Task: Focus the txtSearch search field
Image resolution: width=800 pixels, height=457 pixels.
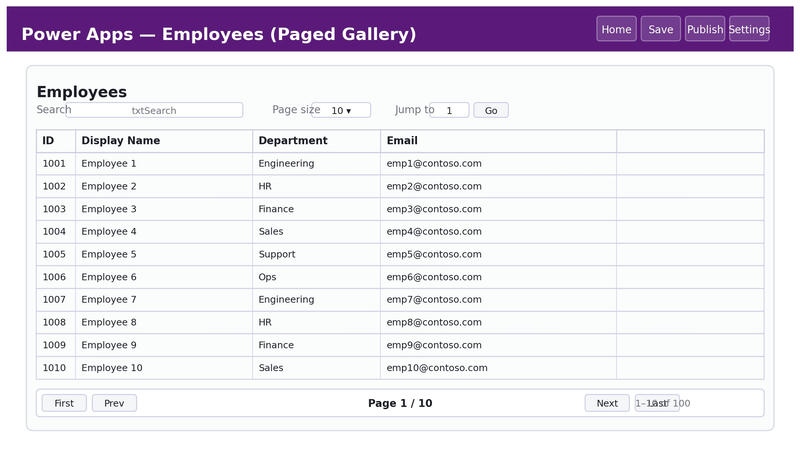Action: click(x=154, y=110)
